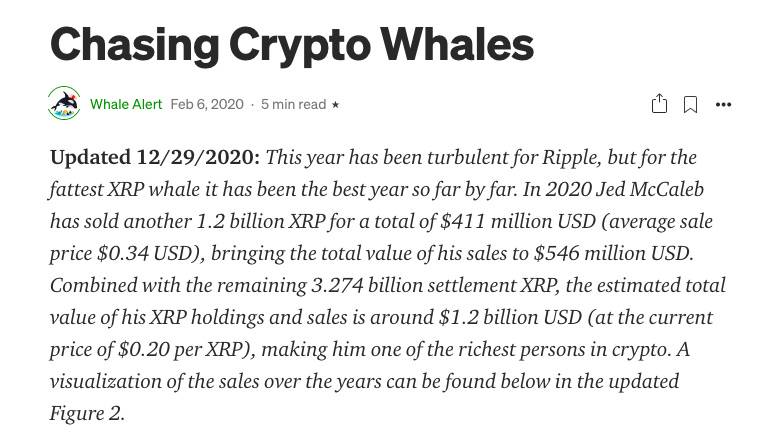Image resolution: width=764 pixels, height=446 pixels.
Task: Click the Figure 2 reference text
Action: tap(87, 413)
